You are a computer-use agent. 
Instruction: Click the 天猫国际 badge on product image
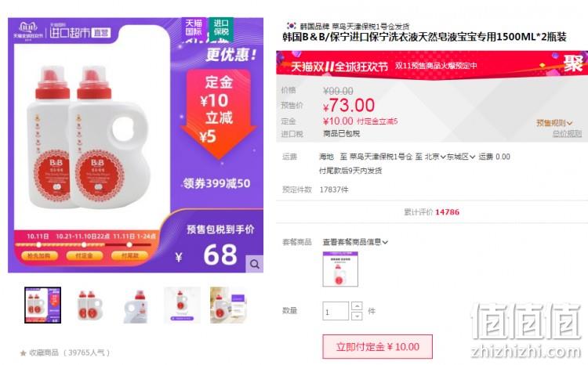tap(194, 27)
